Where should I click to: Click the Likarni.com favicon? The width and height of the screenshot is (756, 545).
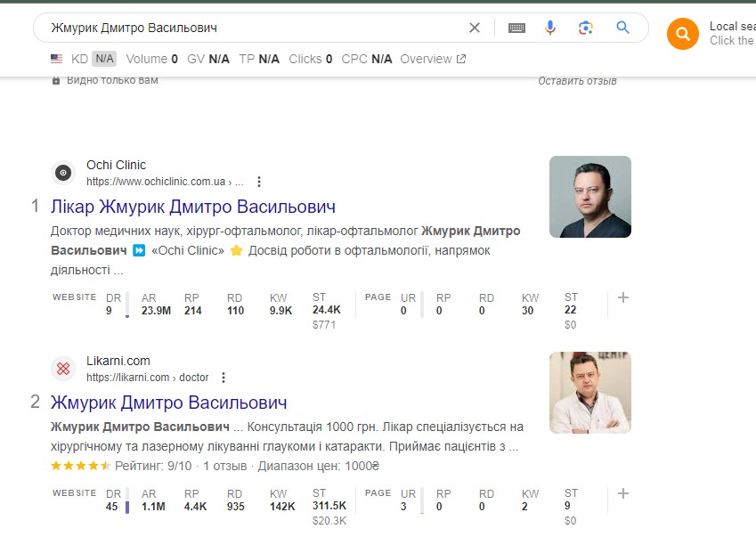pos(63,369)
